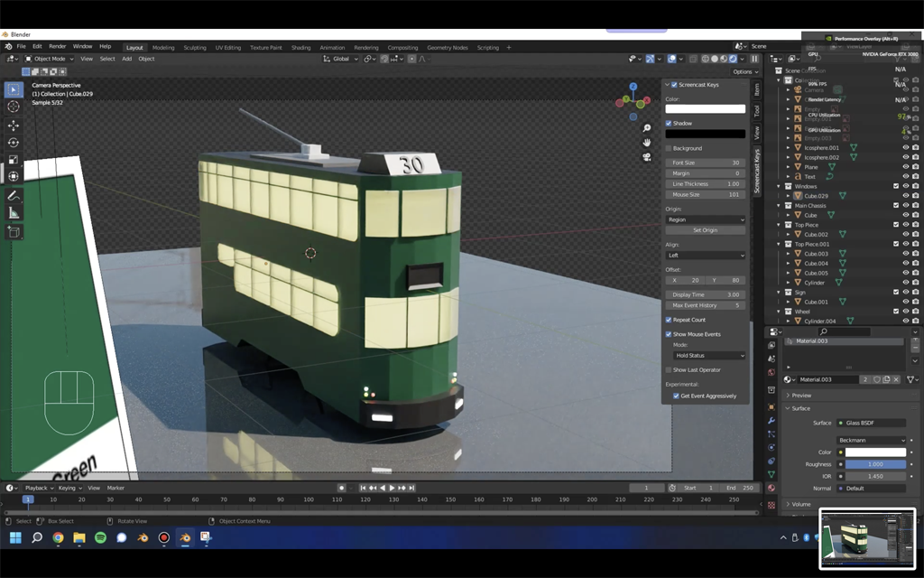Open Beckmann distribution dropdown

pyautogui.click(x=871, y=440)
